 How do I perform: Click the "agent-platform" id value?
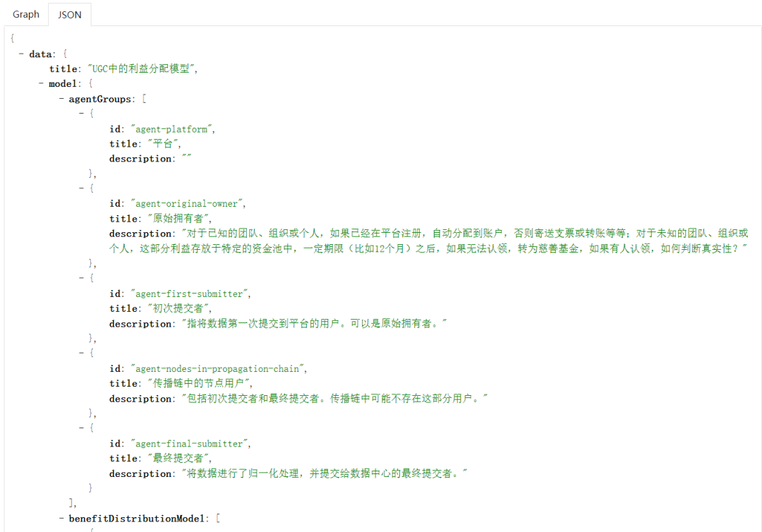click(x=172, y=129)
